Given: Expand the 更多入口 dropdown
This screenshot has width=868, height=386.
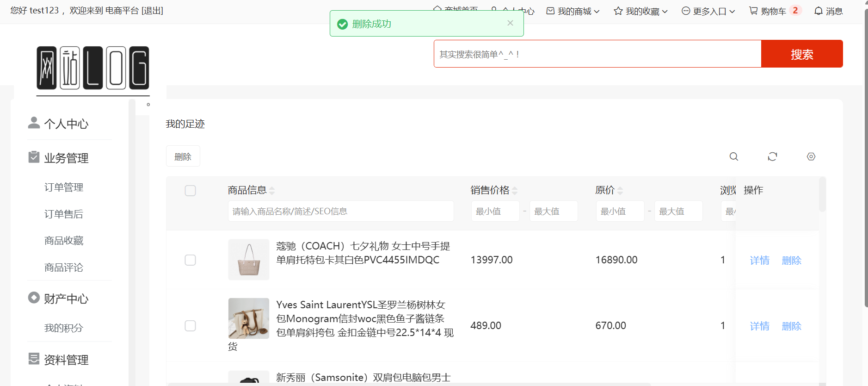Looking at the screenshot, I should coord(708,11).
